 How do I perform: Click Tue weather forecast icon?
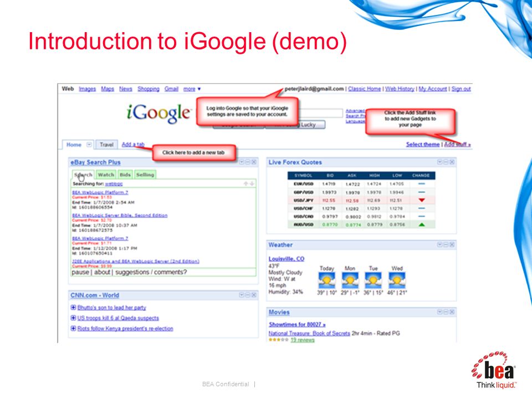(x=373, y=280)
